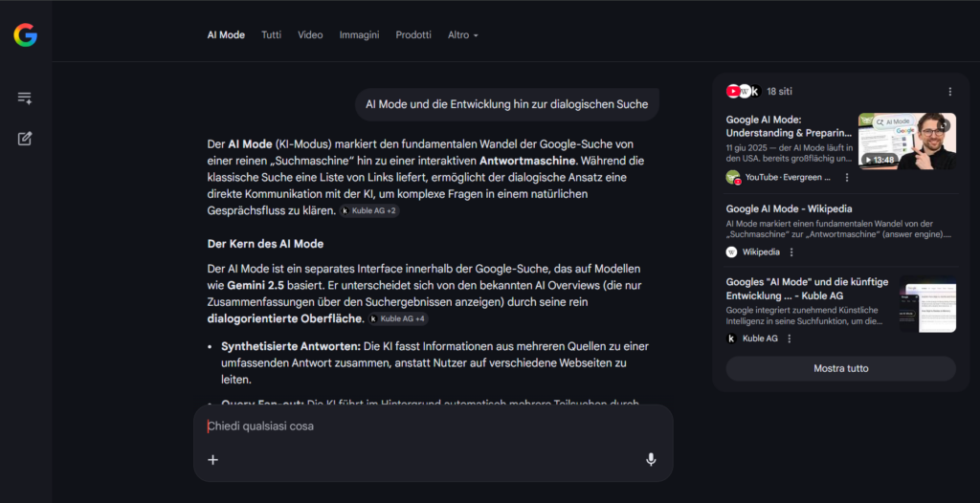The width and height of the screenshot is (980, 503).
Task: Expand the Altro dropdown menu
Action: (x=463, y=35)
